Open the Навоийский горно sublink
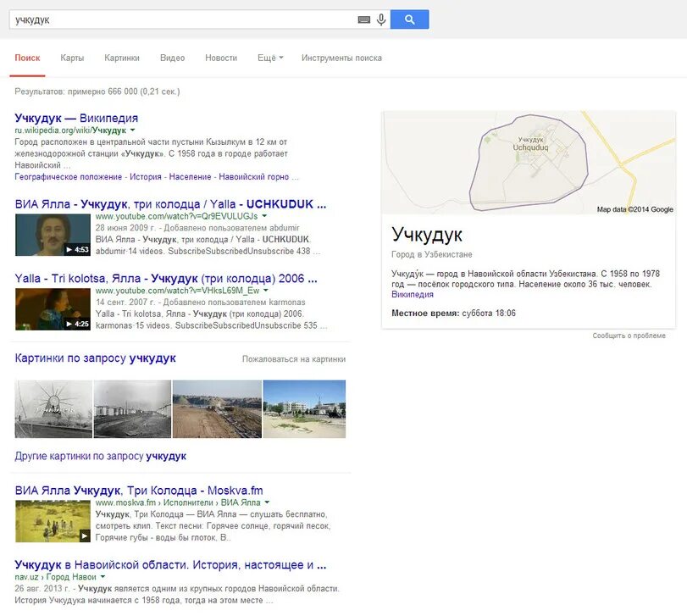The width and height of the screenshot is (687, 616). click(253, 176)
